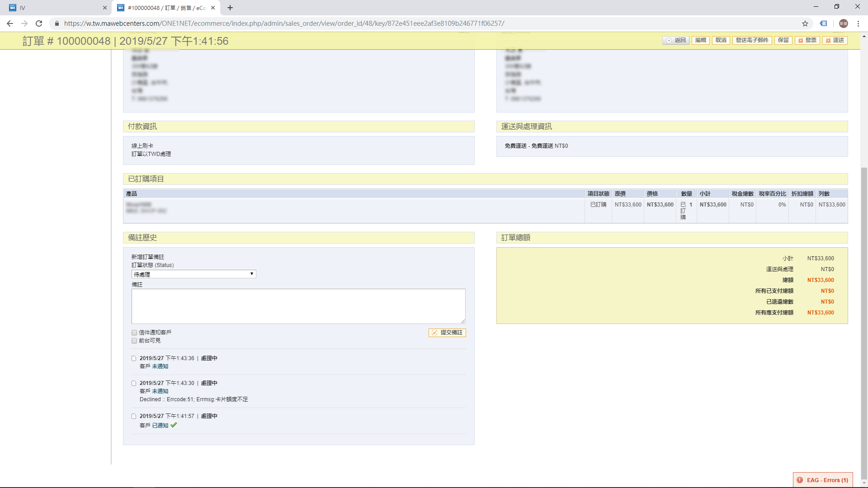
Task: Click the browser extension icon beside the star
Action: click(824, 23)
